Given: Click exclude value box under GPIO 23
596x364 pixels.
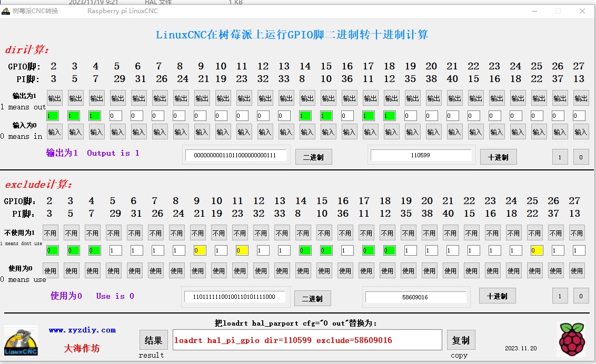Looking at the screenshot, I should tap(494, 250).
